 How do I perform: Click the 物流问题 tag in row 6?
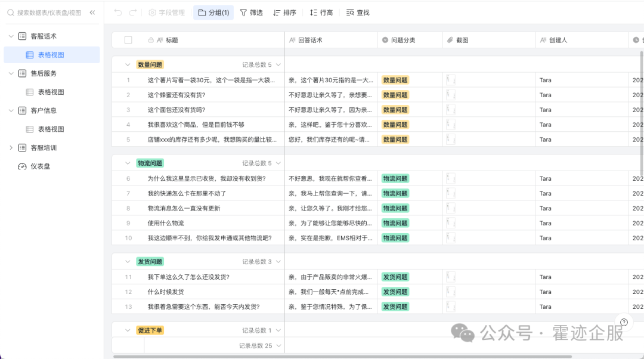395,178
